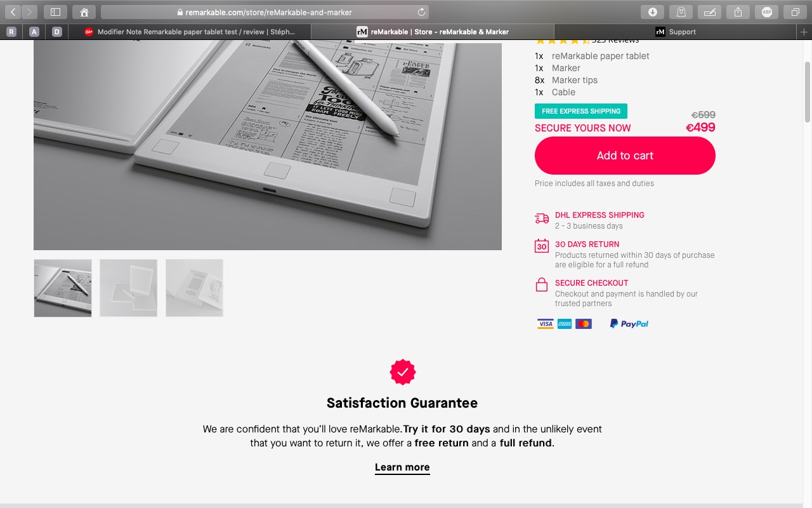The image size is (812, 508).
Task: Reload the page with the refresh icon
Action: 421,12
